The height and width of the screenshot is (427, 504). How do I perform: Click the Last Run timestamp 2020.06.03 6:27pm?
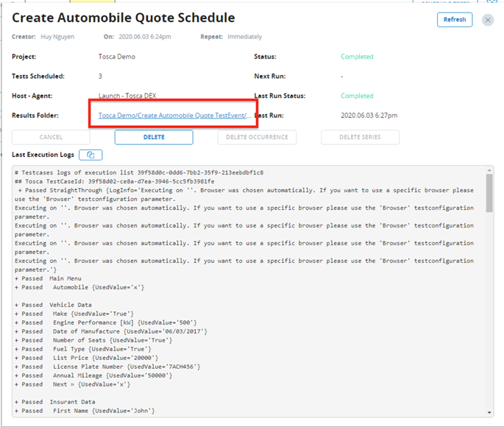pyautogui.click(x=369, y=116)
